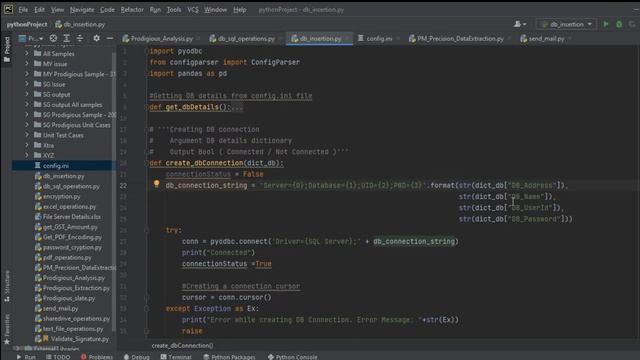Open the File menu
This screenshot has width=640, height=360.
23,9
